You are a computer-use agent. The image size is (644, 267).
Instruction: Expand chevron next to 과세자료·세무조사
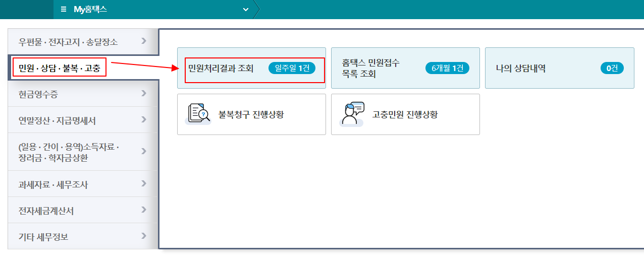(144, 183)
